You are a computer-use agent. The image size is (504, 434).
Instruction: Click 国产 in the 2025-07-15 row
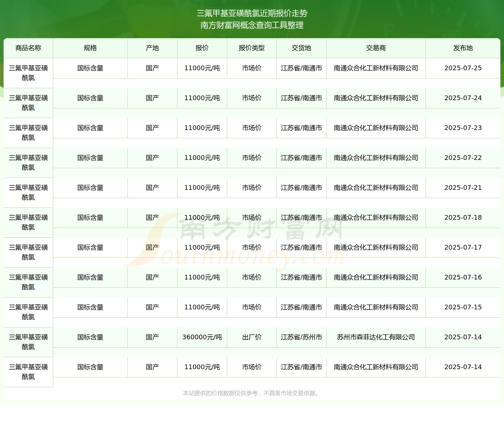tap(153, 307)
